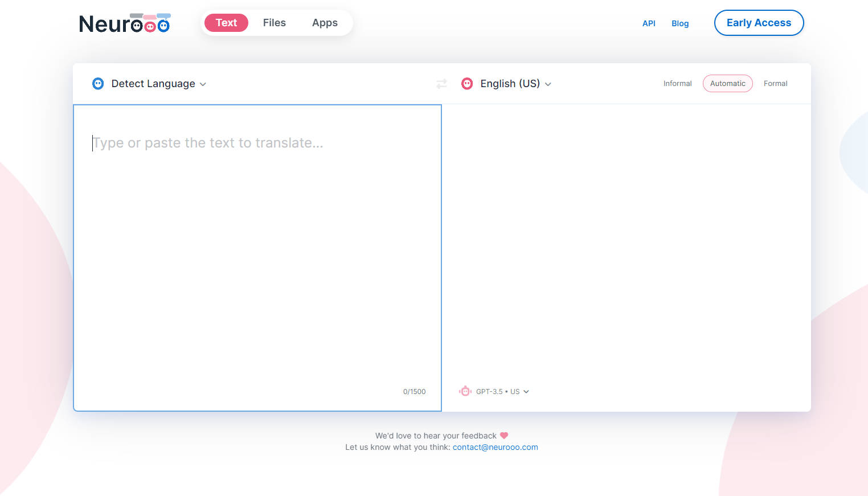Click the contact@neurooo.com email link
This screenshot has width=868, height=496.
(x=495, y=447)
